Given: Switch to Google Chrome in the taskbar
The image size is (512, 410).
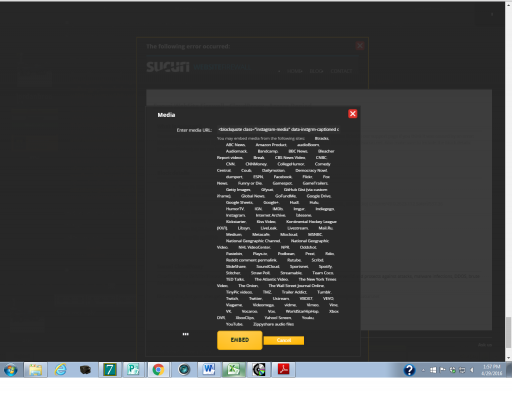Looking at the screenshot, I should (x=158, y=370).
